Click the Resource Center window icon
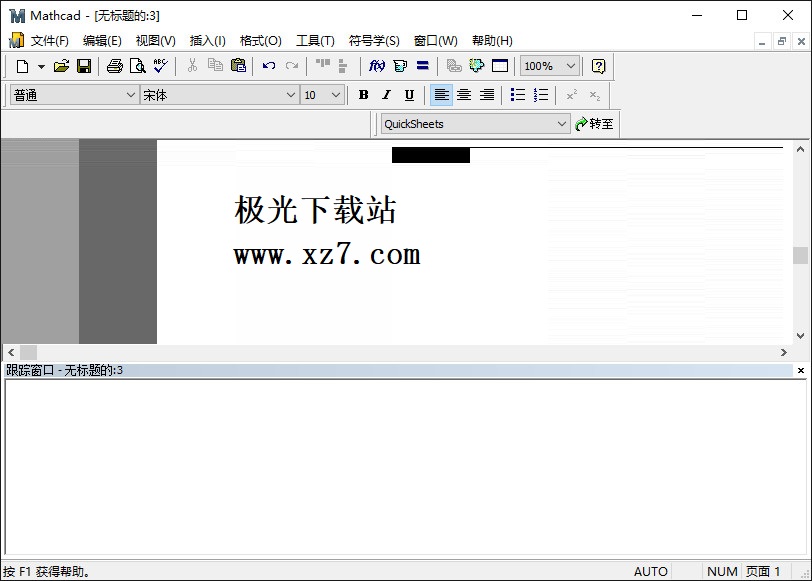This screenshot has height=581, width=812. pos(500,66)
